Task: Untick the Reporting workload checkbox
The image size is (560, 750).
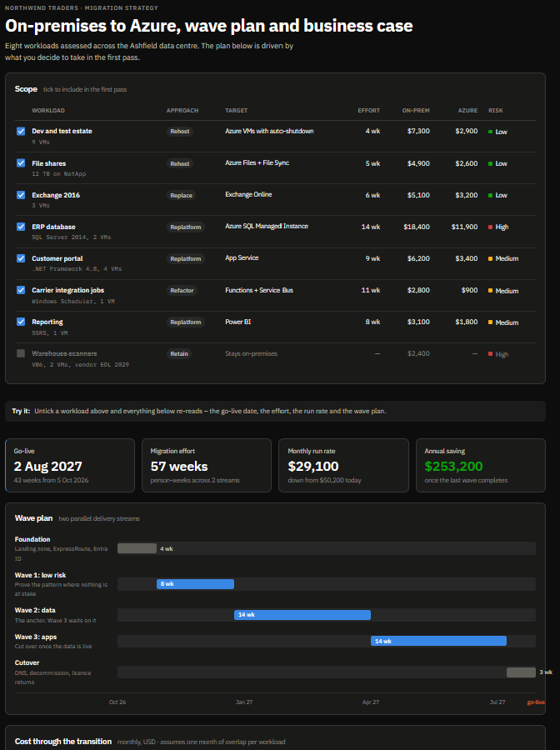Action: (21, 322)
